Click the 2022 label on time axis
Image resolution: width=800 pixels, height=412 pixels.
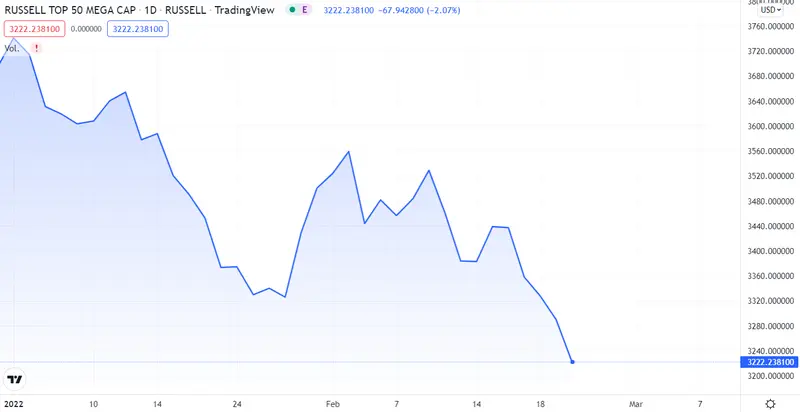12,403
